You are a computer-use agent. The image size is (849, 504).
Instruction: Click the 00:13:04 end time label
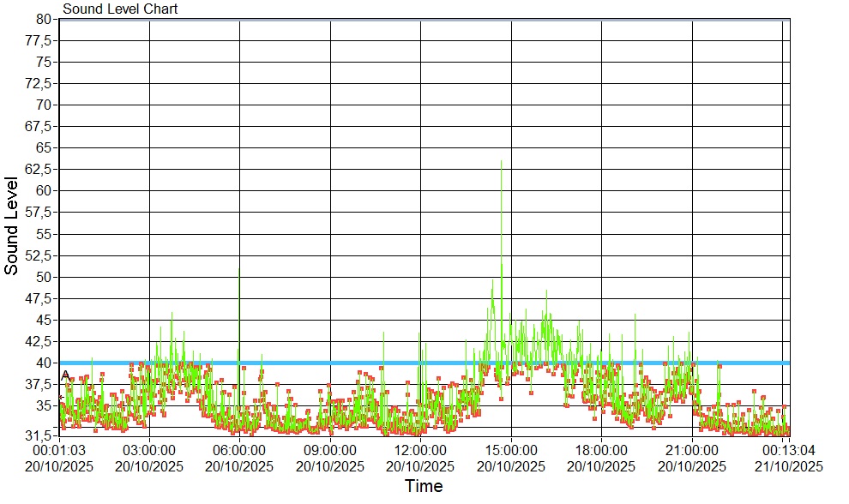[788, 450]
